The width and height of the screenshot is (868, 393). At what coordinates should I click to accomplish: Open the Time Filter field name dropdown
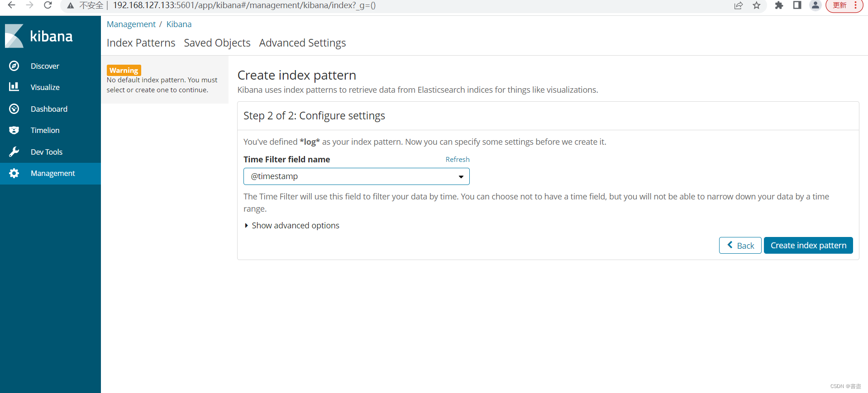(357, 176)
